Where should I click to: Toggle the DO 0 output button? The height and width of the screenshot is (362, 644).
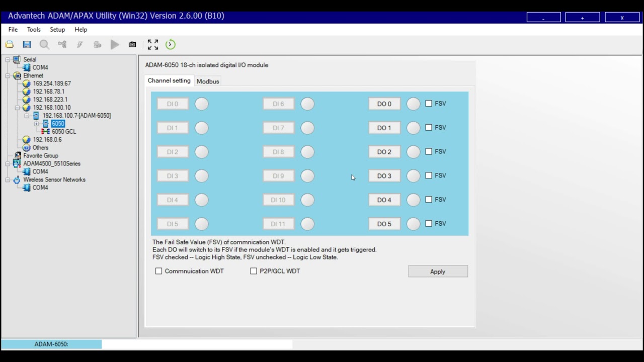pyautogui.click(x=384, y=104)
